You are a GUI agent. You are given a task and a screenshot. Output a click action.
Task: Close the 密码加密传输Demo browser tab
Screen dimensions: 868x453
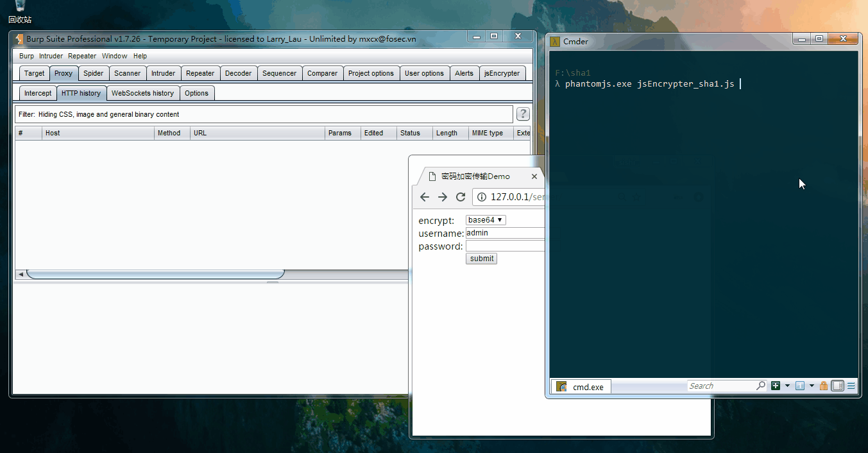pyautogui.click(x=534, y=176)
